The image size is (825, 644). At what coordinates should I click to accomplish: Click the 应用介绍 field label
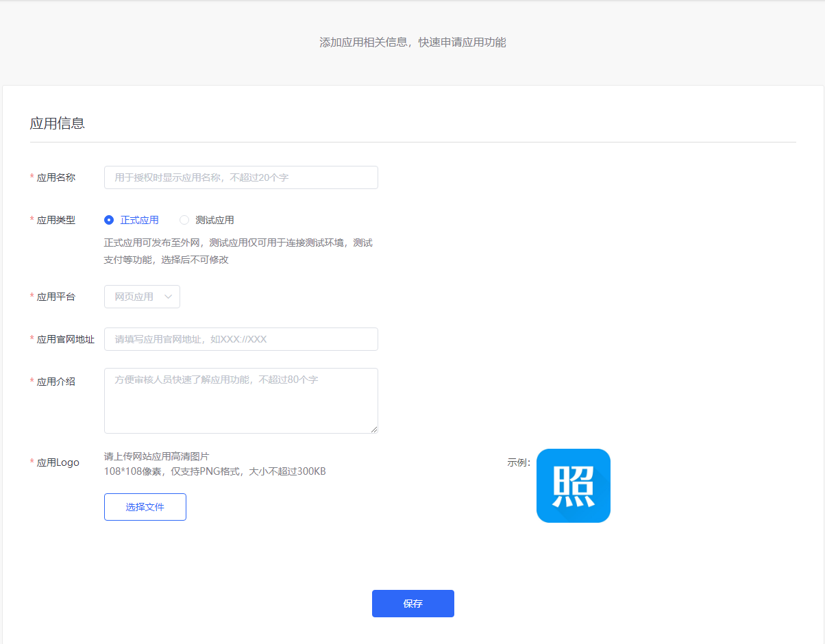pos(56,382)
